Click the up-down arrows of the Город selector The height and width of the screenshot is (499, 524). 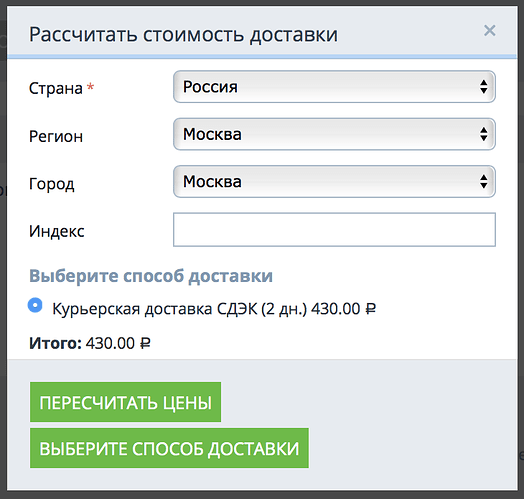point(484,182)
